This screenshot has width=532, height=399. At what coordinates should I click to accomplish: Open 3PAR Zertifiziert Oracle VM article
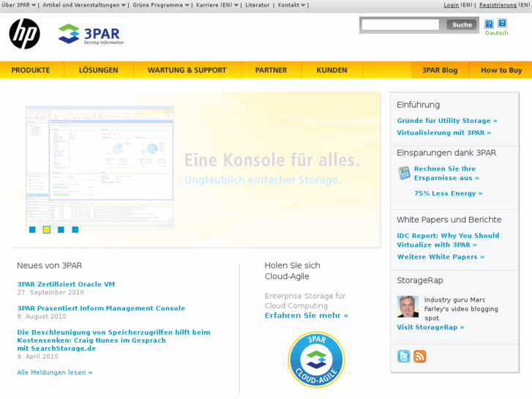click(66, 284)
